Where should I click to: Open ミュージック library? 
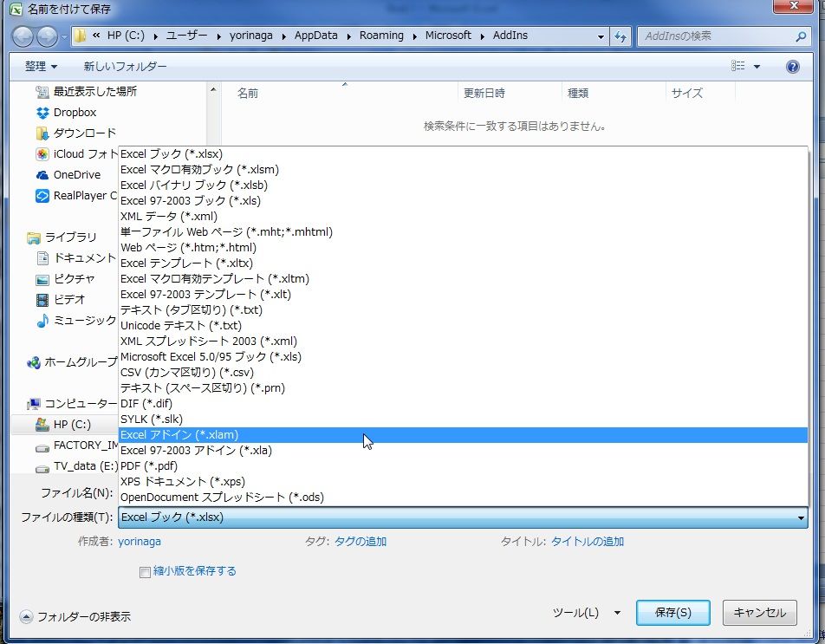(x=75, y=321)
